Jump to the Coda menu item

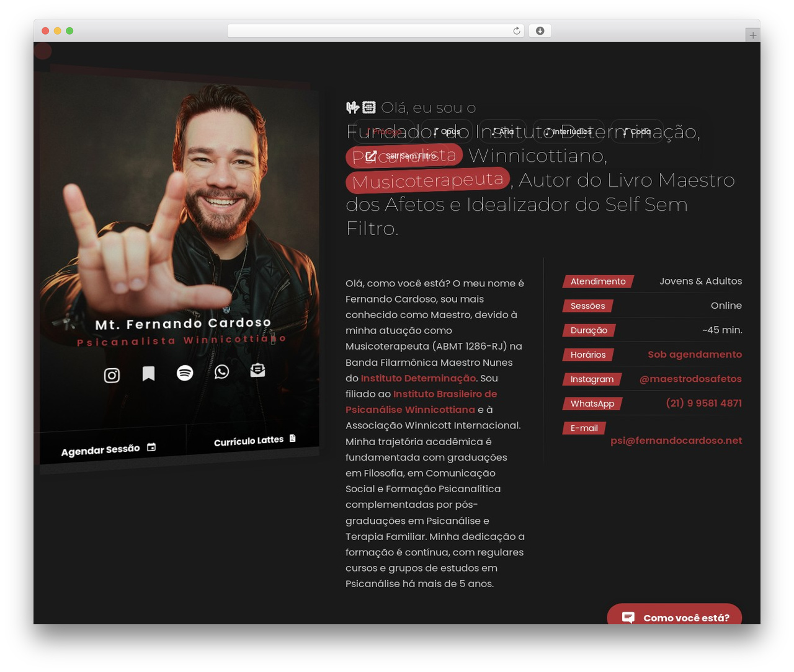637,131
